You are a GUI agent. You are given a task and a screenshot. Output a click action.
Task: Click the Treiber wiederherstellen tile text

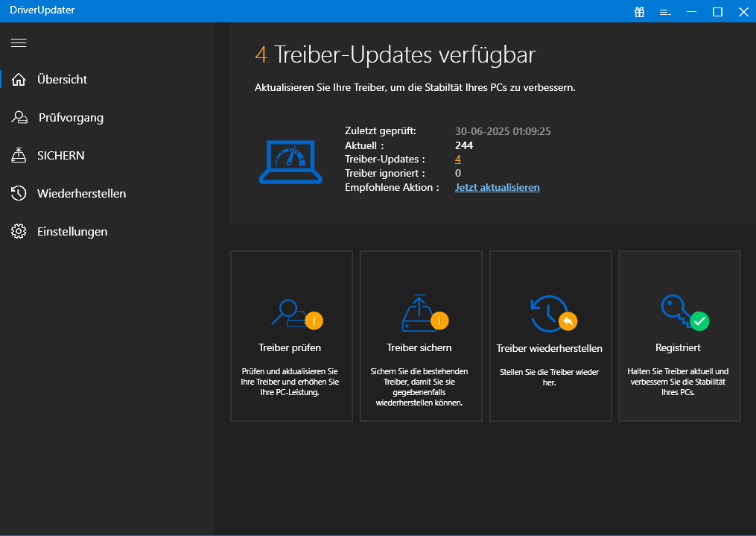click(x=549, y=348)
